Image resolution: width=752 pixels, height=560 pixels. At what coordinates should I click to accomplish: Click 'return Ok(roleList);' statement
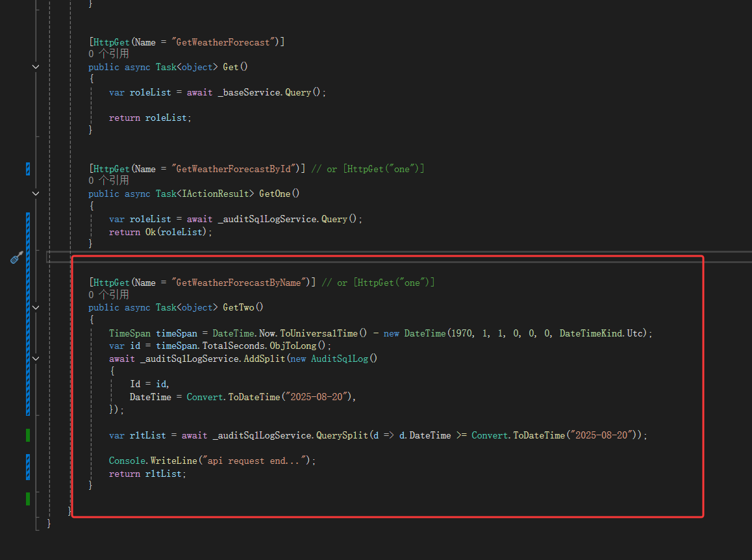(x=160, y=232)
